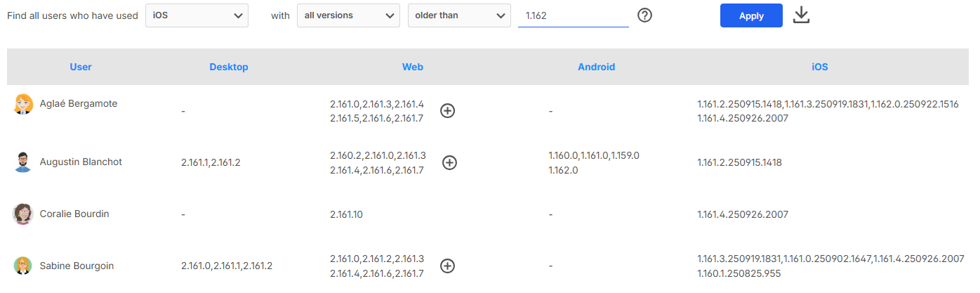980x293 pixels.
Task: Click Sabine Bourgoin's avatar
Action: 23,266
